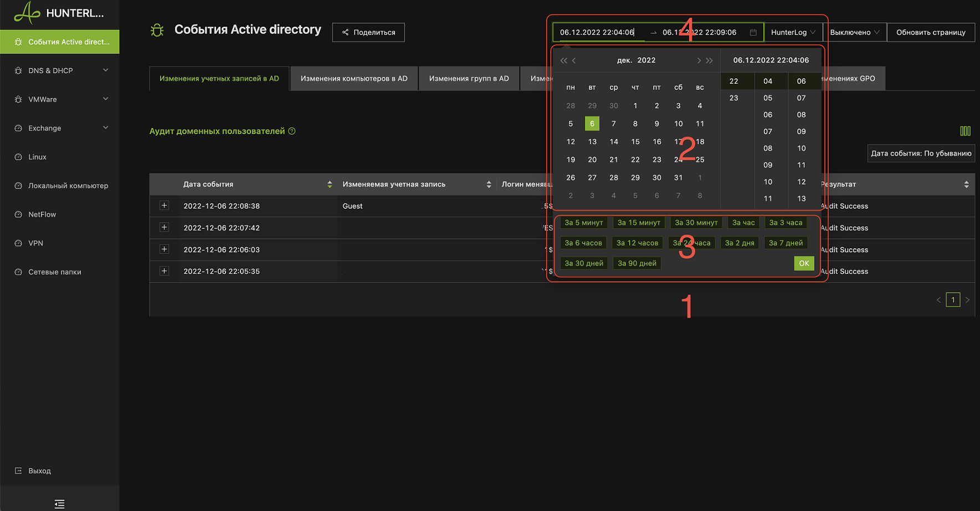Go to next year with the double-right arrow
Screen dimensions: 980x511
click(709, 60)
